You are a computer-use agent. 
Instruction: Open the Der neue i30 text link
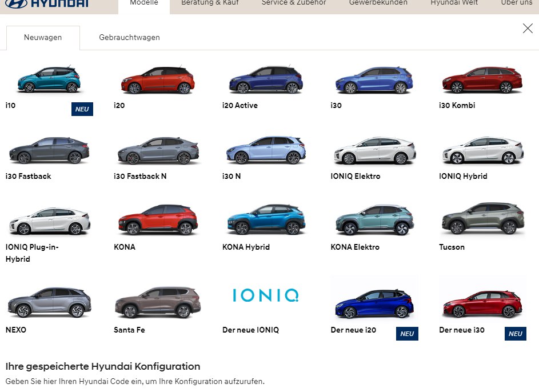pyautogui.click(x=462, y=330)
